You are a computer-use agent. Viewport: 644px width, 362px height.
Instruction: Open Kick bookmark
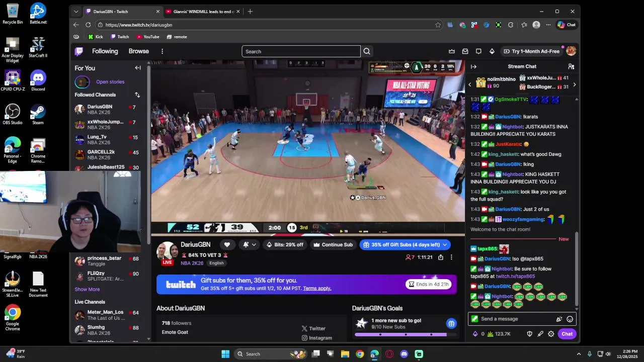tap(95, 37)
